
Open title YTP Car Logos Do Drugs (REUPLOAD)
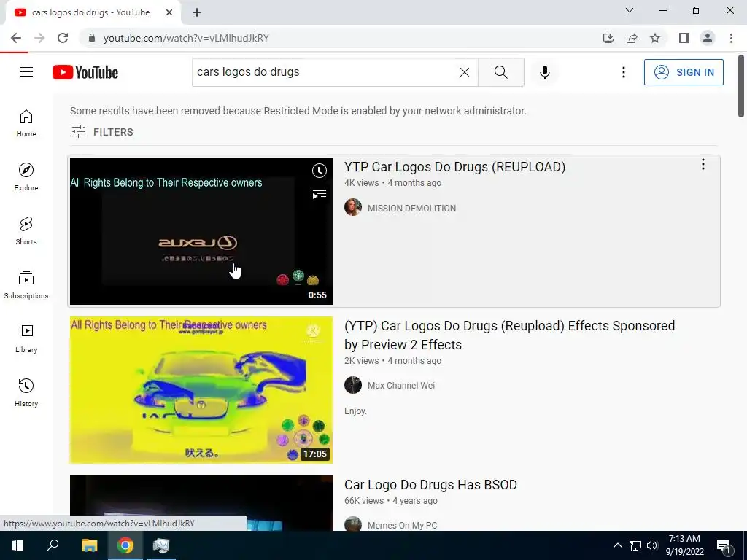tap(454, 167)
